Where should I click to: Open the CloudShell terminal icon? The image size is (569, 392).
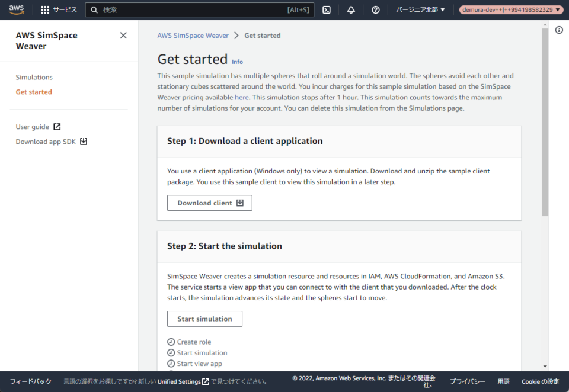(x=327, y=9)
